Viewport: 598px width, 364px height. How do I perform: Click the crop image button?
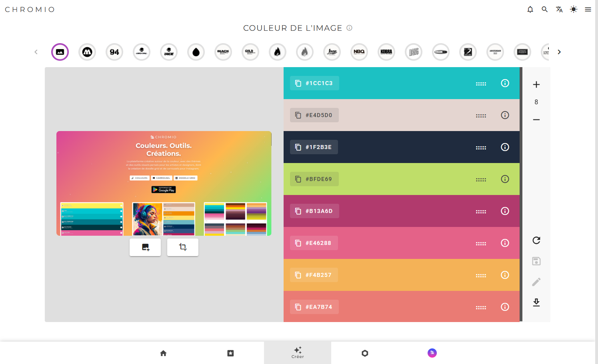(x=183, y=247)
